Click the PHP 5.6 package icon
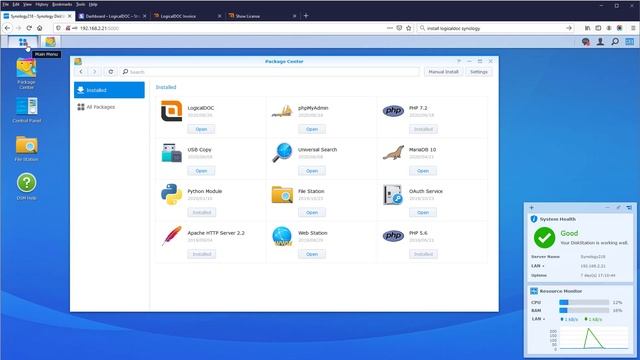The width and height of the screenshot is (640, 360). pyautogui.click(x=393, y=236)
